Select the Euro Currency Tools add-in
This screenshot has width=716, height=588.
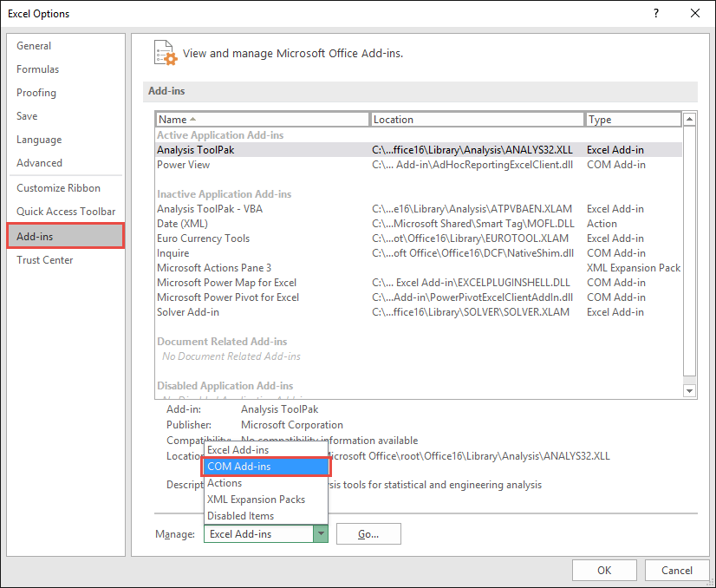(203, 238)
